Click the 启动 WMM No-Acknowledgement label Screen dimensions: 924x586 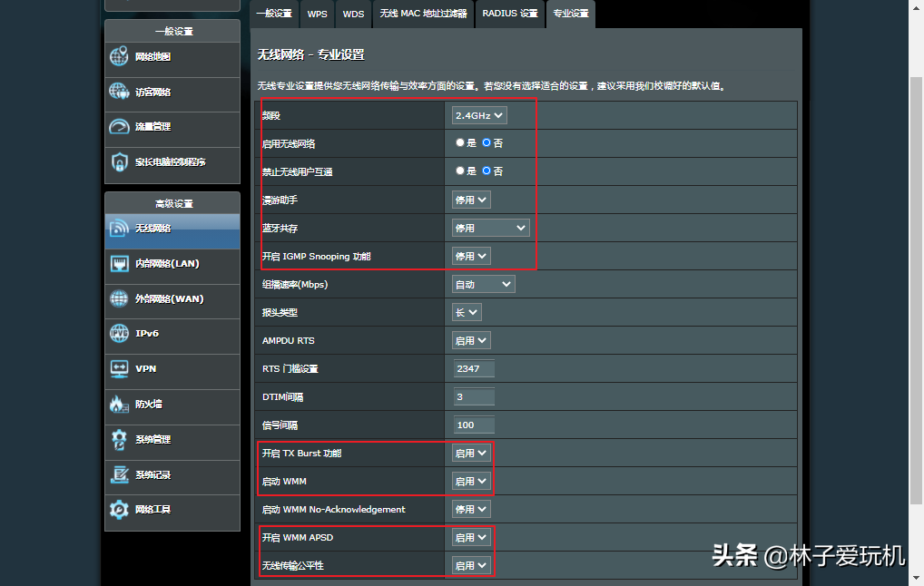coord(333,510)
